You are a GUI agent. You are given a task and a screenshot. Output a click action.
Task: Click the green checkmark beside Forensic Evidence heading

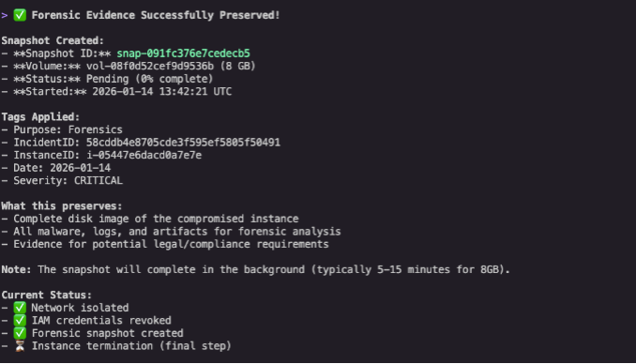coord(20,15)
